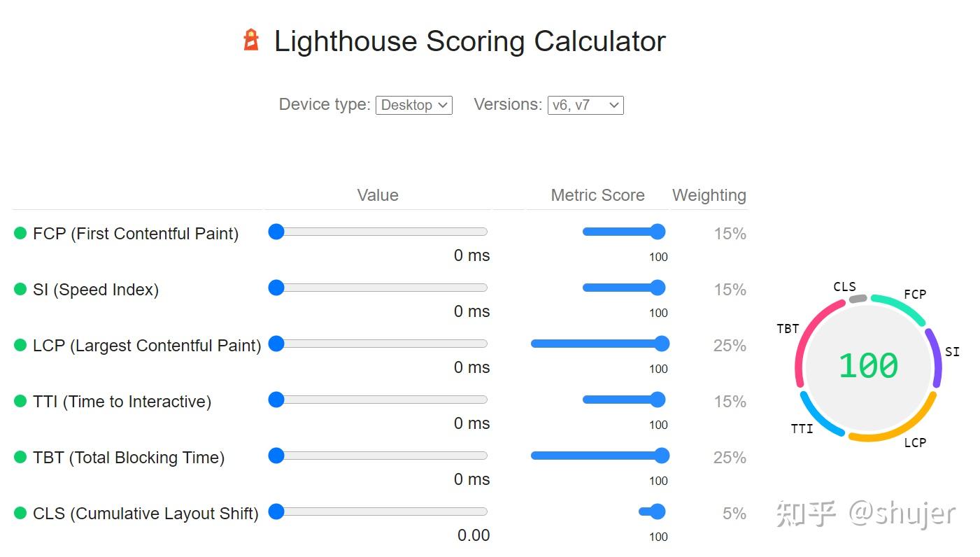Click the CLS value slider handle
The image size is (980, 557).
pyautogui.click(x=276, y=512)
